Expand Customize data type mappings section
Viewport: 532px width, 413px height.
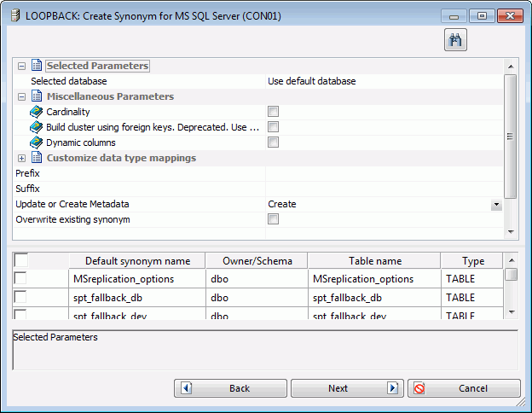[x=21, y=158]
